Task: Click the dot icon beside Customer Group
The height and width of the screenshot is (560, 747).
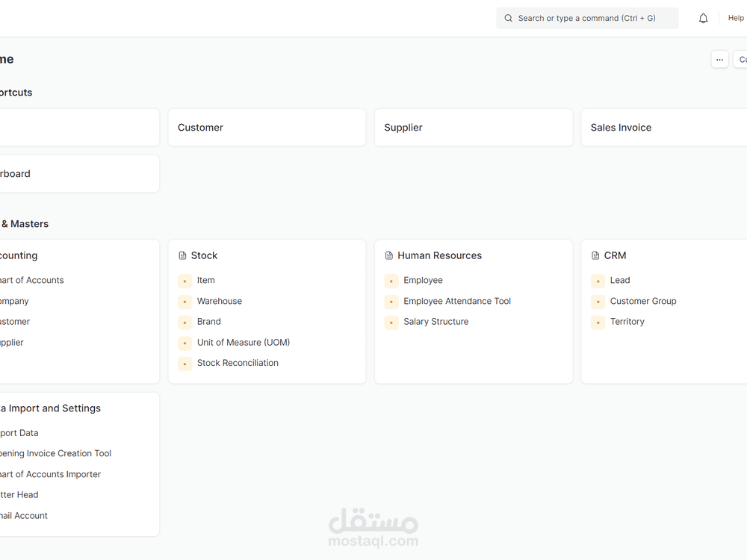Action: pos(598,302)
